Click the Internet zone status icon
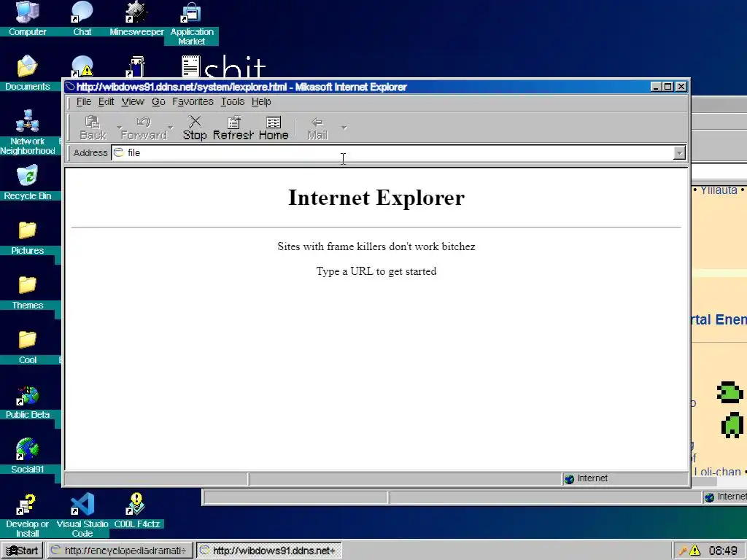Image resolution: width=747 pixels, height=560 pixels. click(569, 478)
